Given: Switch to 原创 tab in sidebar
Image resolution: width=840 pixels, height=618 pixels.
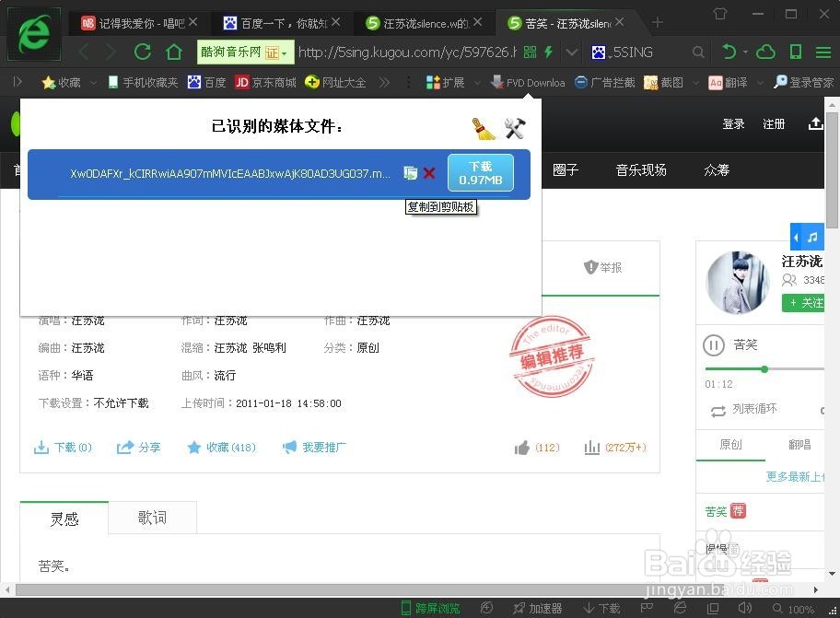Looking at the screenshot, I should pos(730,445).
